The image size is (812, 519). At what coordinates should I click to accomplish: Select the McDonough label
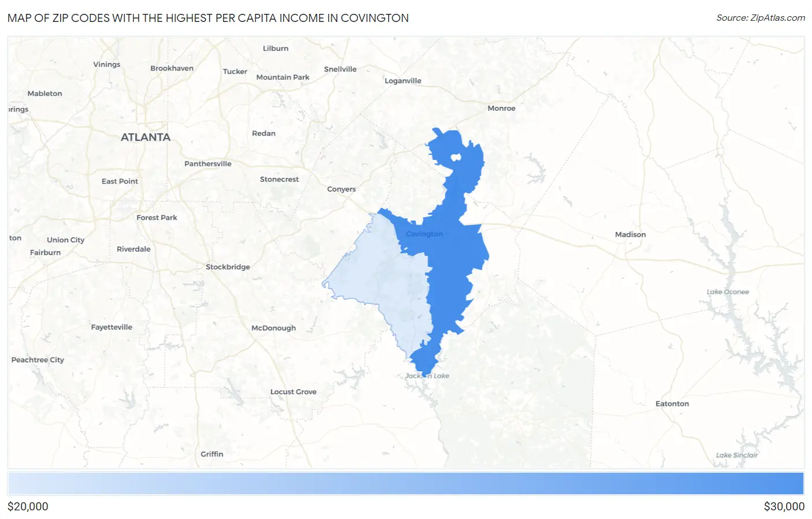pos(274,328)
